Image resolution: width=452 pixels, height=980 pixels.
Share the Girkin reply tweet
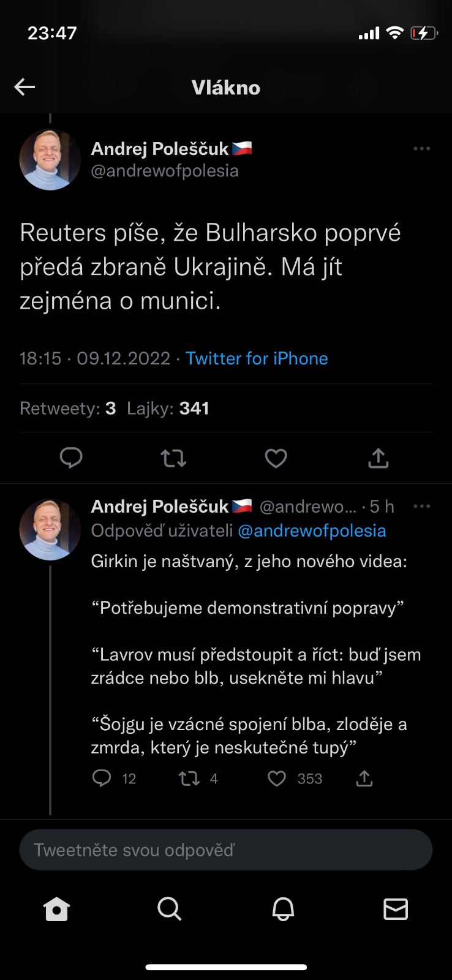click(364, 778)
